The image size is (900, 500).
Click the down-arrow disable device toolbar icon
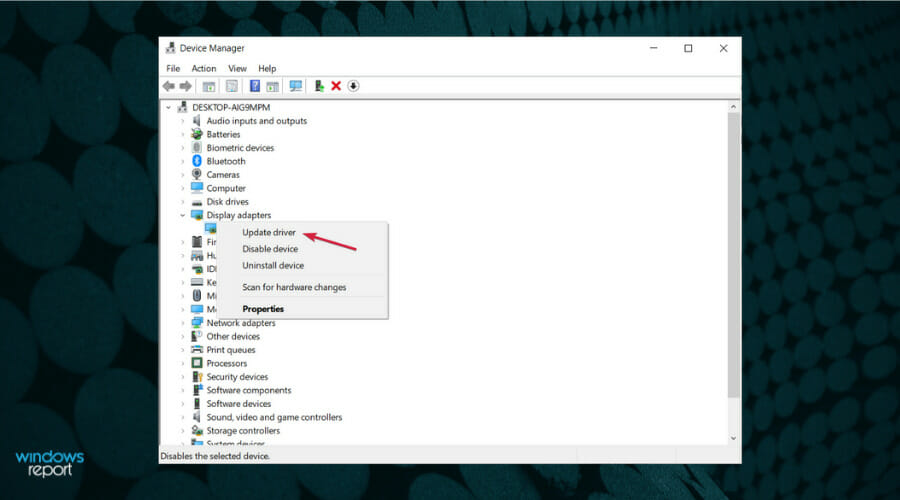(353, 86)
